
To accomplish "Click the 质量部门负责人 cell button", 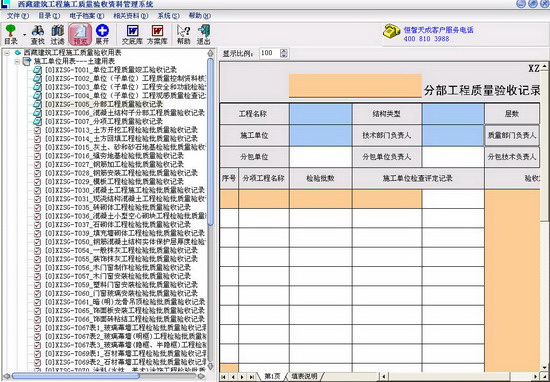I will pos(512,135).
